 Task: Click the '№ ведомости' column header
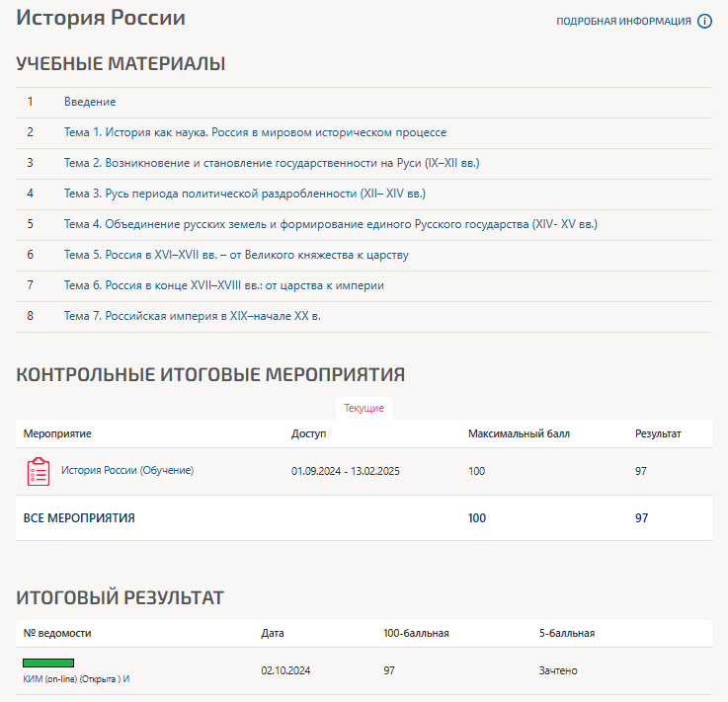[x=57, y=633]
